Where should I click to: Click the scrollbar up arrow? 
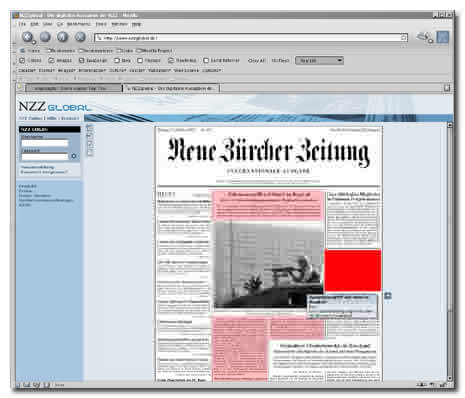point(450,125)
